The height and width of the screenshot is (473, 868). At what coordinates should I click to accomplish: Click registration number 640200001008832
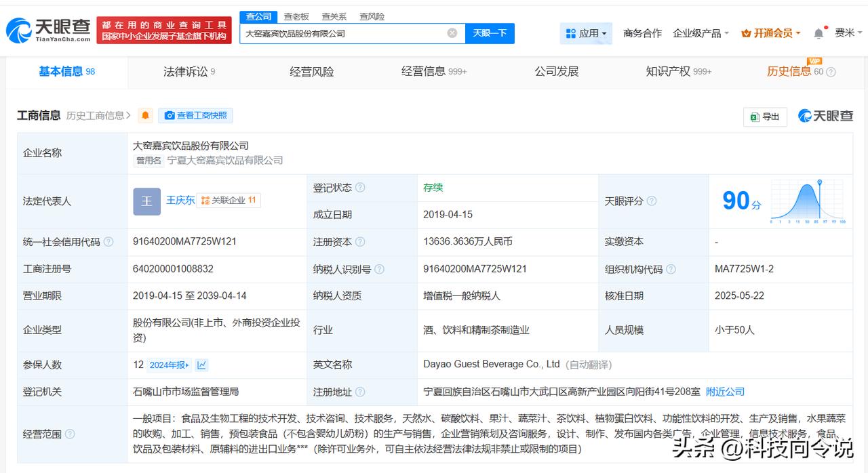click(x=173, y=269)
